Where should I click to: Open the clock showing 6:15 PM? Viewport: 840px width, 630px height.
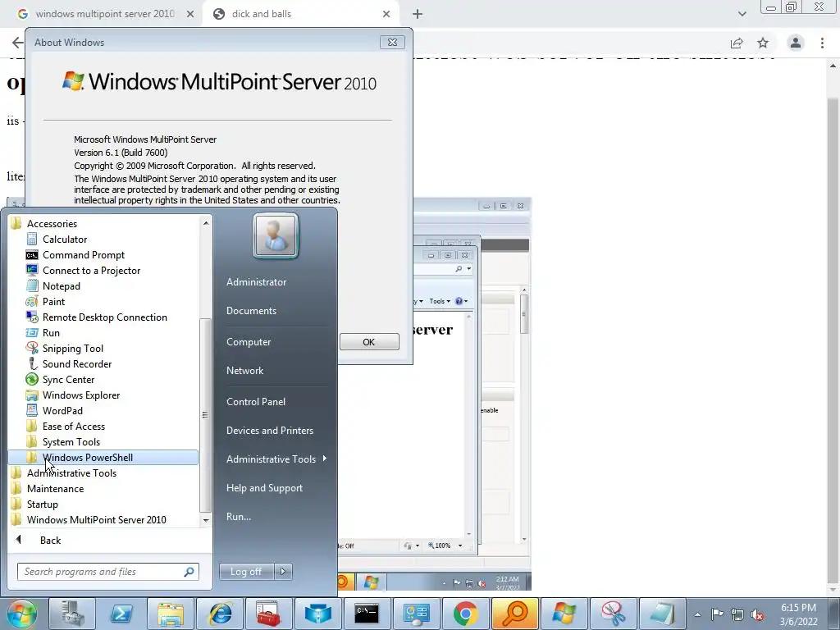coord(798,614)
